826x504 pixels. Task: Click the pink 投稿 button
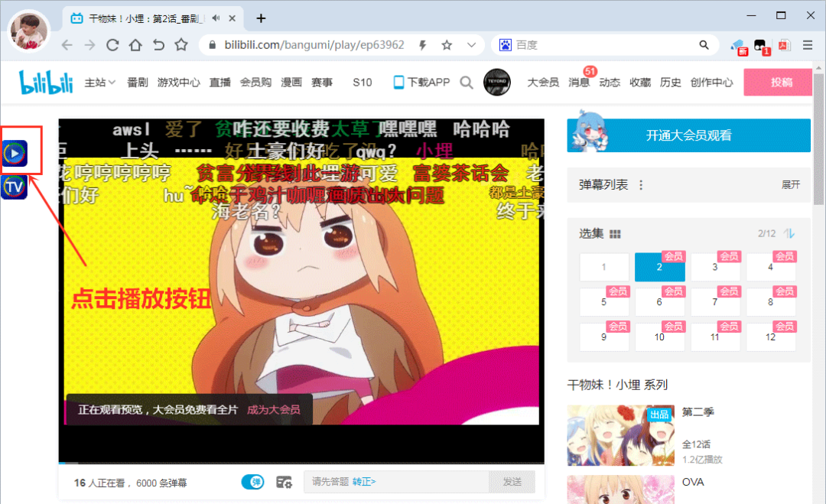(778, 82)
